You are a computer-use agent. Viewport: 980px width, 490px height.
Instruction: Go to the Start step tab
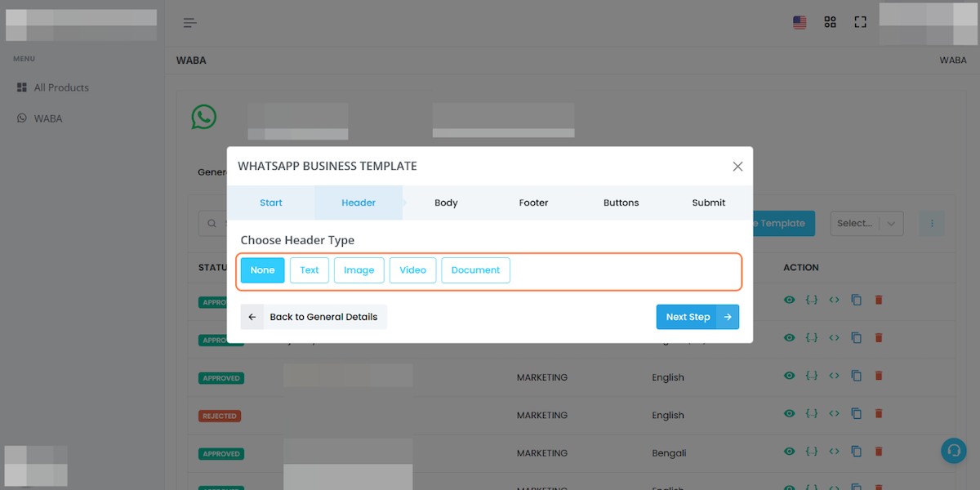[x=271, y=203]
